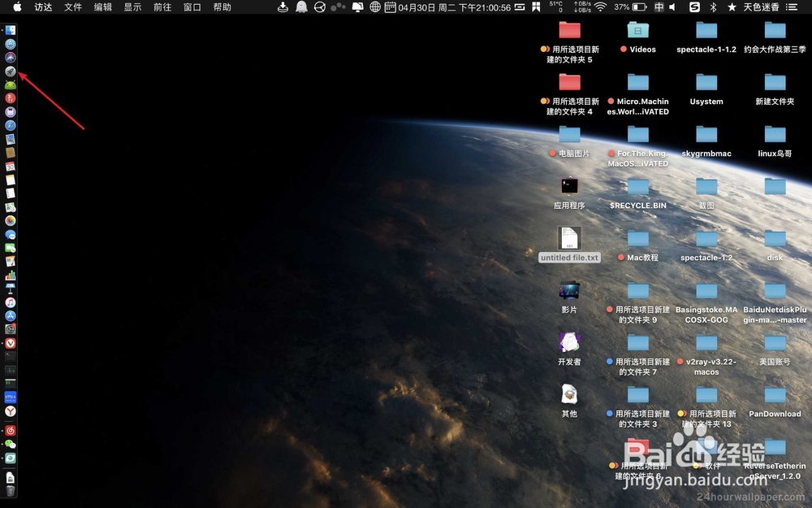Select the 电脑图片 folder

pyautogui.click(x=569, y=141)
